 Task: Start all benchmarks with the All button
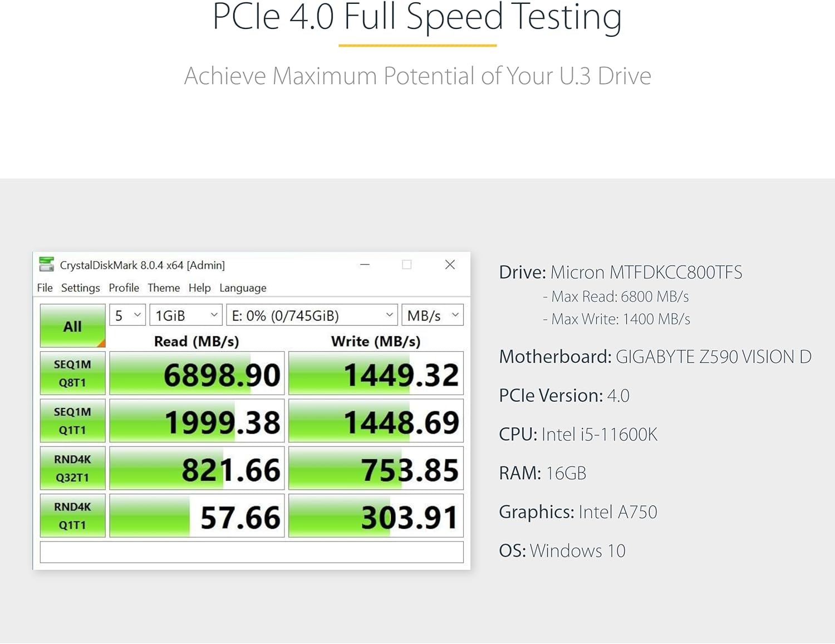[x=72, y=326]
